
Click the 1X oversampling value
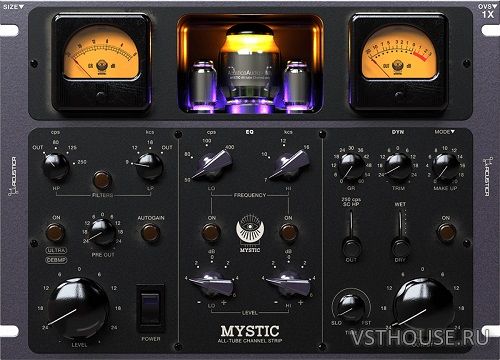tap(488, 14)
